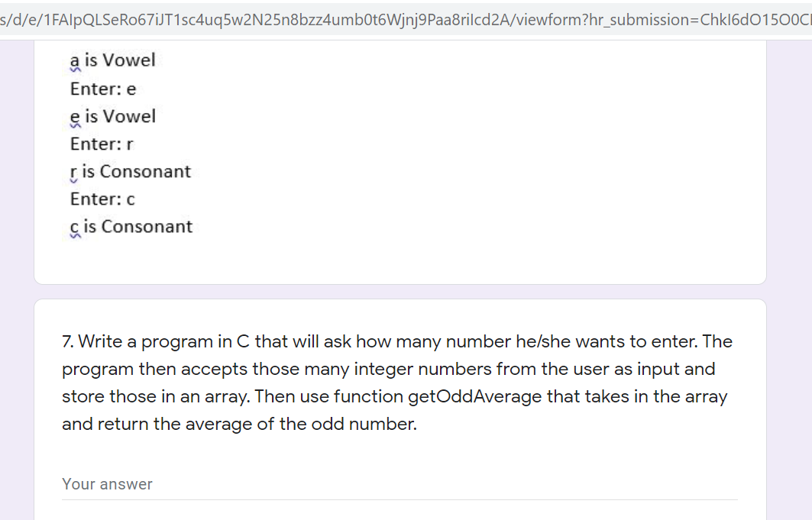
Task: Click the phrase 'c is Consonant'
Action: [131, 226]
